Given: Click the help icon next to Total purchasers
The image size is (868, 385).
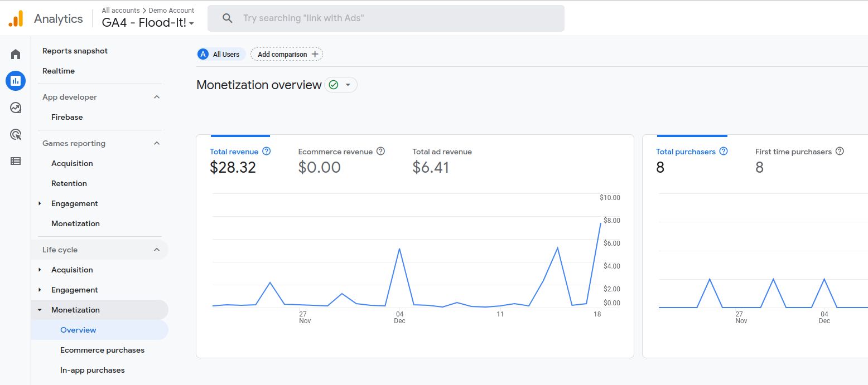Looking at the screenshot, I should (725, 151).
